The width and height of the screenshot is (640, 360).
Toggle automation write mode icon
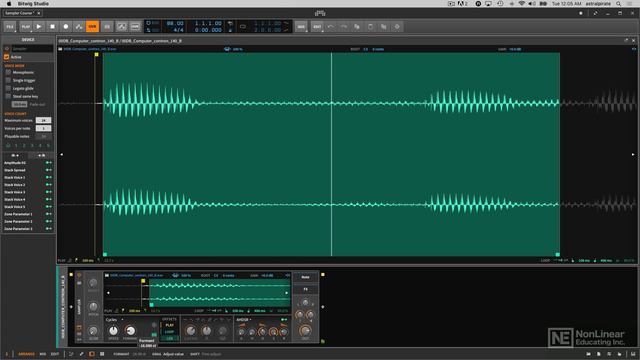point(79,27)
